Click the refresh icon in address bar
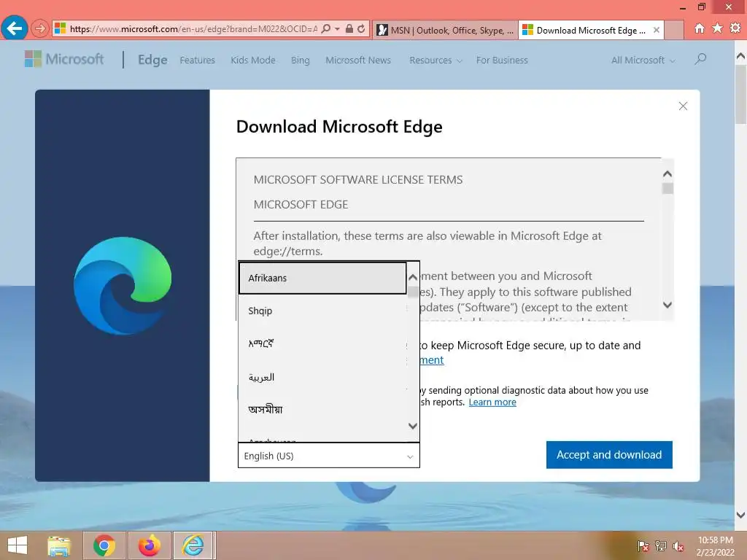Image resolution: width=747 pixels, height=560 pixels. click(x=361, y=29)
